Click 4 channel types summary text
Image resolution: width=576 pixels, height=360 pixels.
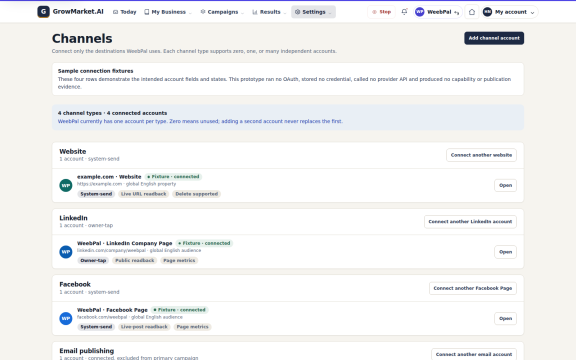[112, 113]
